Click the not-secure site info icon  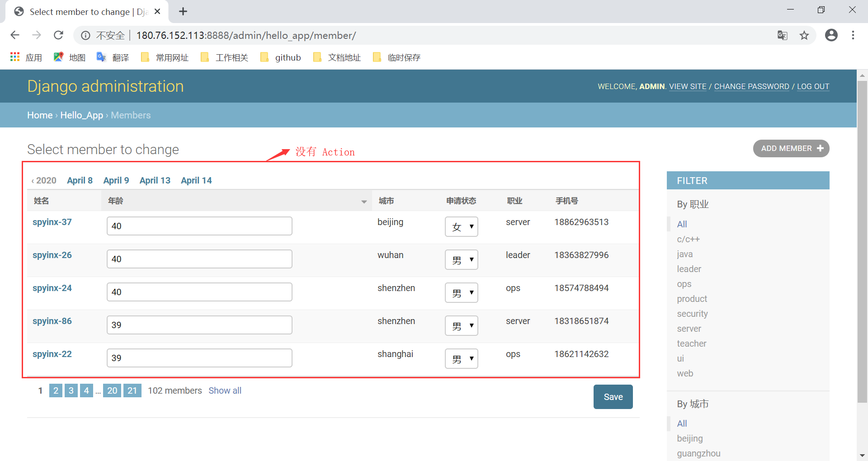tap(85, 36)
